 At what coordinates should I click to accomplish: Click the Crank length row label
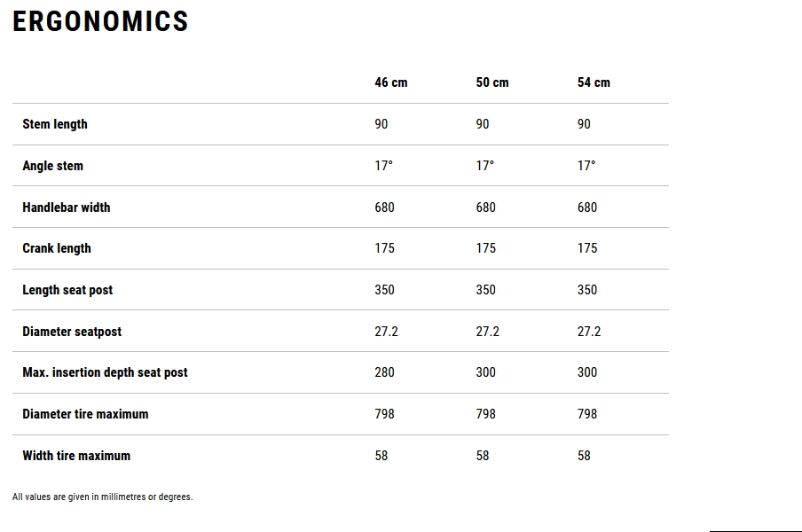click(57, 248)
